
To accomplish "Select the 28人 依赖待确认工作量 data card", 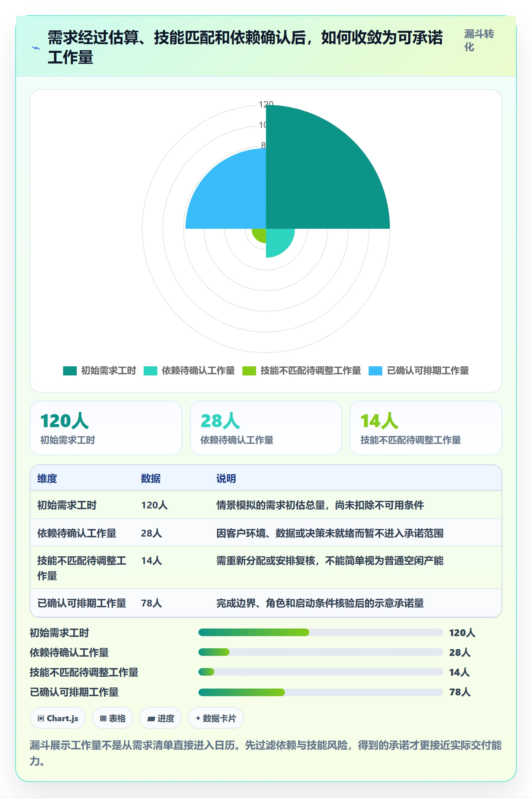I will [x=266, y=428].
